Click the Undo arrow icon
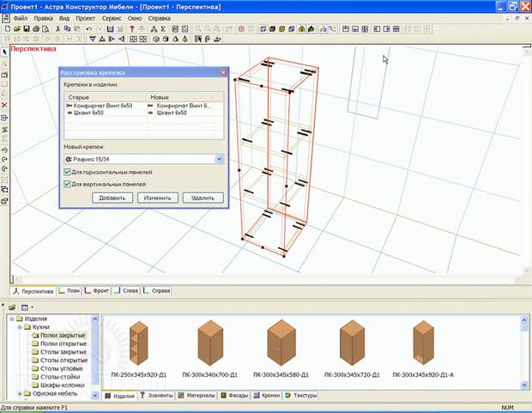The image size is (532, 413). (89, 29)
